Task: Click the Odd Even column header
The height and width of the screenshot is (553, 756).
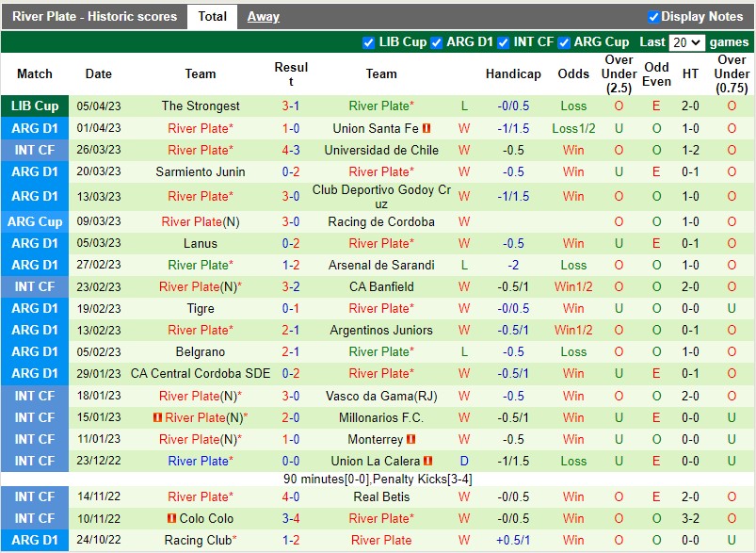Action: (656, 73)
